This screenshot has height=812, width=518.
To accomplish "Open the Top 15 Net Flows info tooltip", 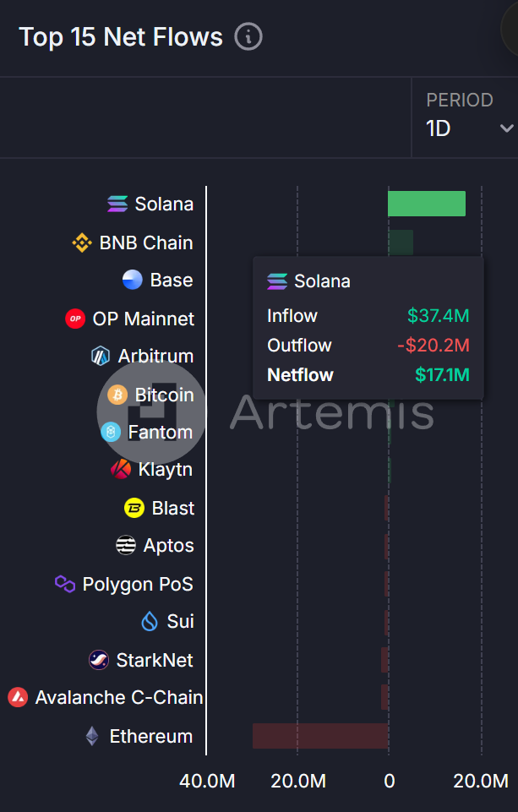I will coord(248,36).
